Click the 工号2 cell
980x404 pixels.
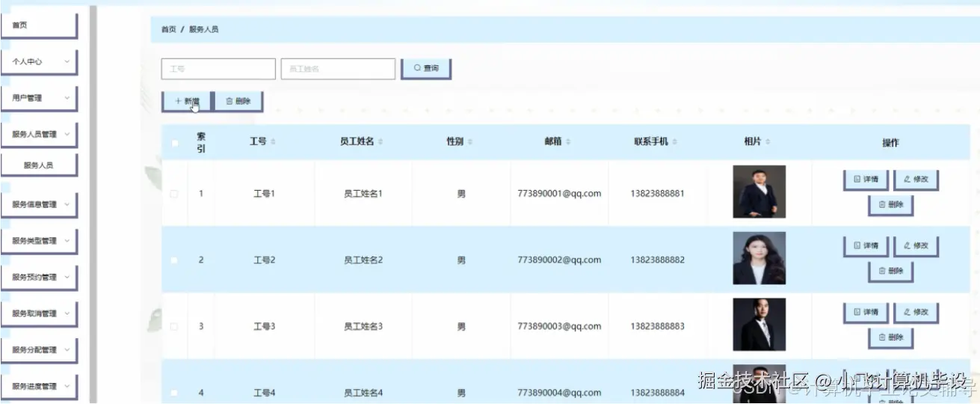[x=265, y=260]
